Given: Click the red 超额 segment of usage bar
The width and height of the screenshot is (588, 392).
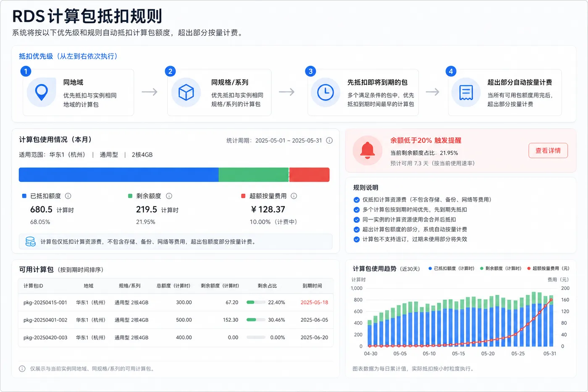Looking at the screenshot, I should click(310, 175).
